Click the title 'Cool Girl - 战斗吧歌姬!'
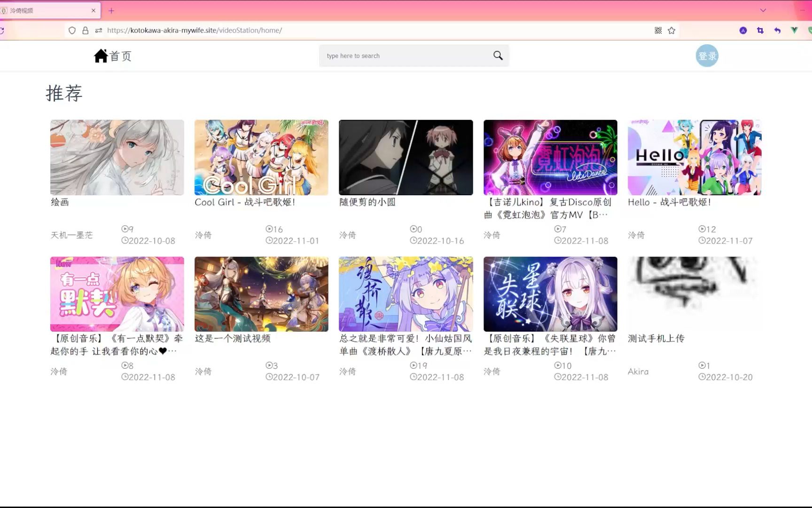 (x=245, y=202)
